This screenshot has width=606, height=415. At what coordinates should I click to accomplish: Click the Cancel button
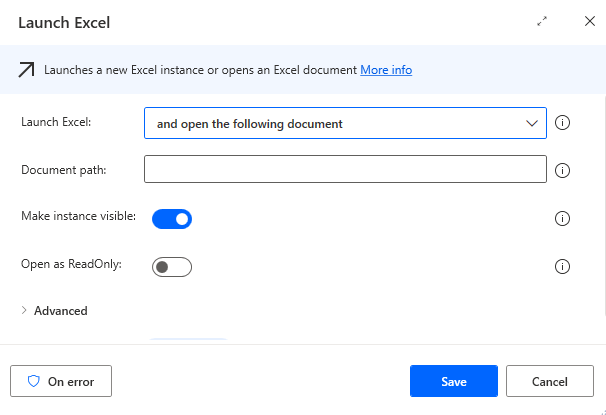pos(550,381)
